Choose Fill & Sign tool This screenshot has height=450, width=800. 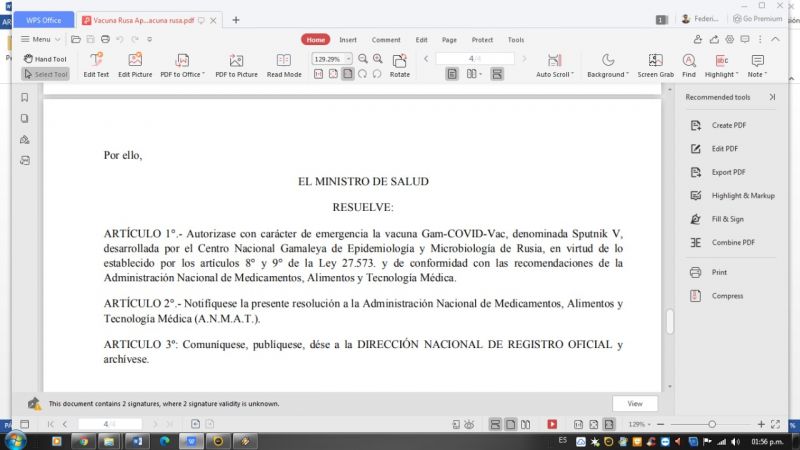[717, 219]
